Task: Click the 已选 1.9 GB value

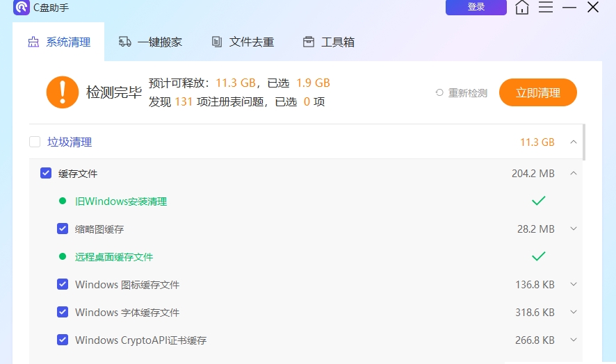Action: (x=313, y=83)
